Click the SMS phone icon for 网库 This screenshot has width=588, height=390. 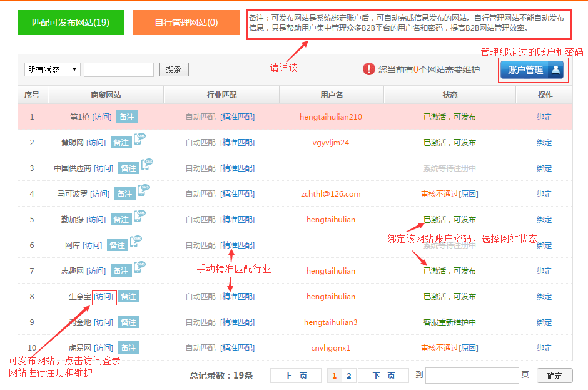click(136, 242)
